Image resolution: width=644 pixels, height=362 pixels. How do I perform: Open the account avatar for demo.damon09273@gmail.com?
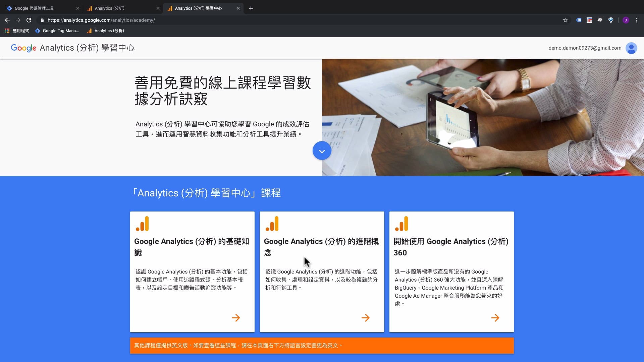pyautogui.click(x=631, y=48)
